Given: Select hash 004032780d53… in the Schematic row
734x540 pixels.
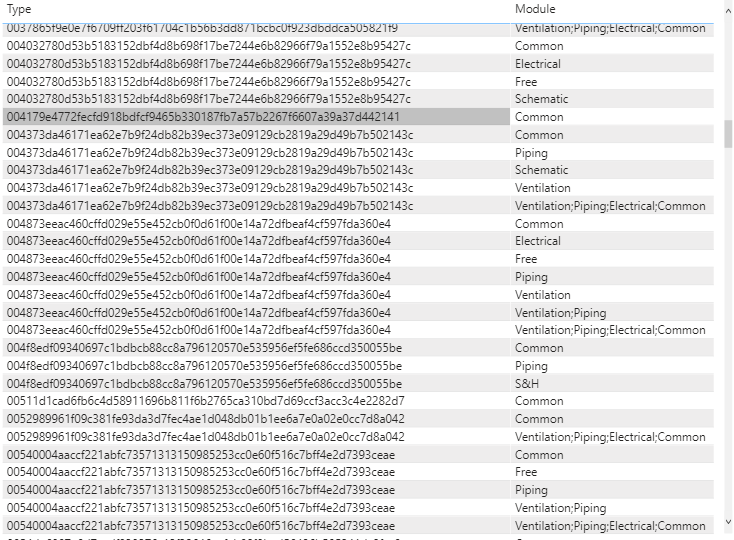Looking at the screenshot, I should point(209,99).
